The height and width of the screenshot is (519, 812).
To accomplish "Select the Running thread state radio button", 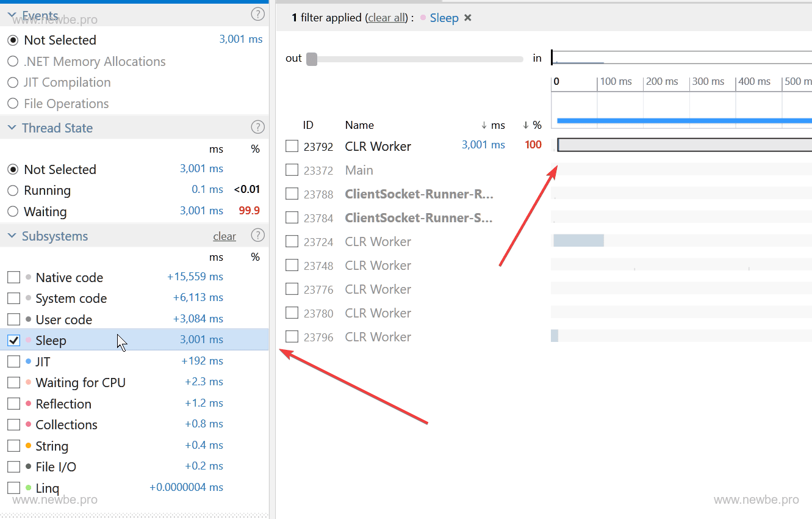I will [x=13, y=191].
